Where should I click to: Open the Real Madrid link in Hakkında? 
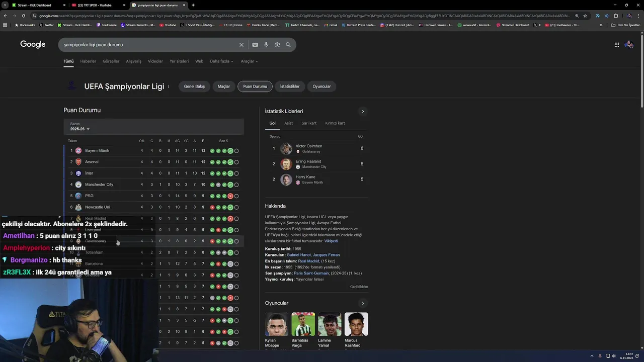[308, 261]
